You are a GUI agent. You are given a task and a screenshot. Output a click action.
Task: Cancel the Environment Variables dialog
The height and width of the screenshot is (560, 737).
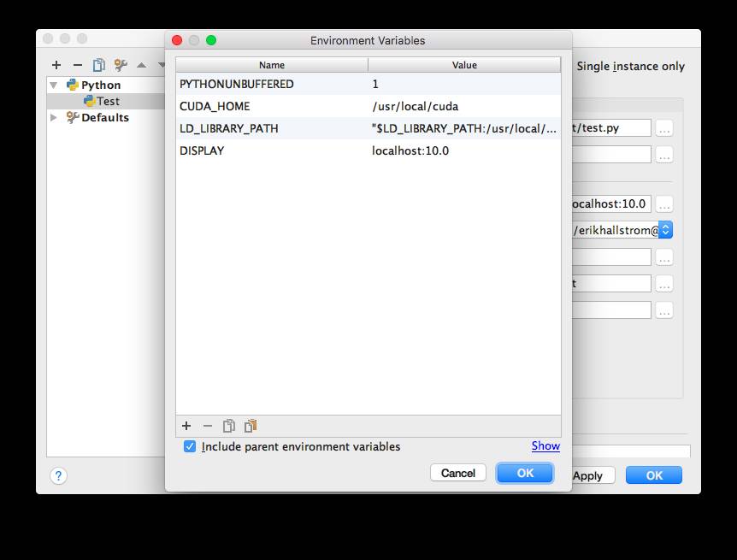[x=457, y=473]
